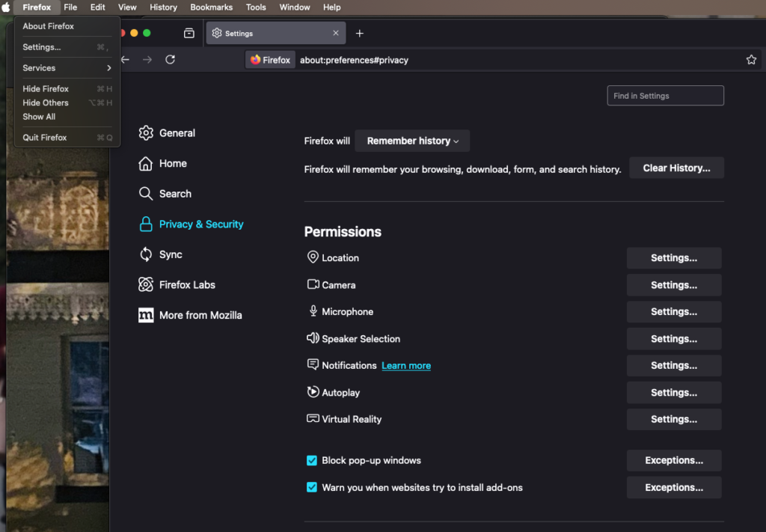The width and height of the screenshot is (766, 532).
Task: Toggle add-on install warning checkbox
Action: pyautogui.click(x=312, y=488)
